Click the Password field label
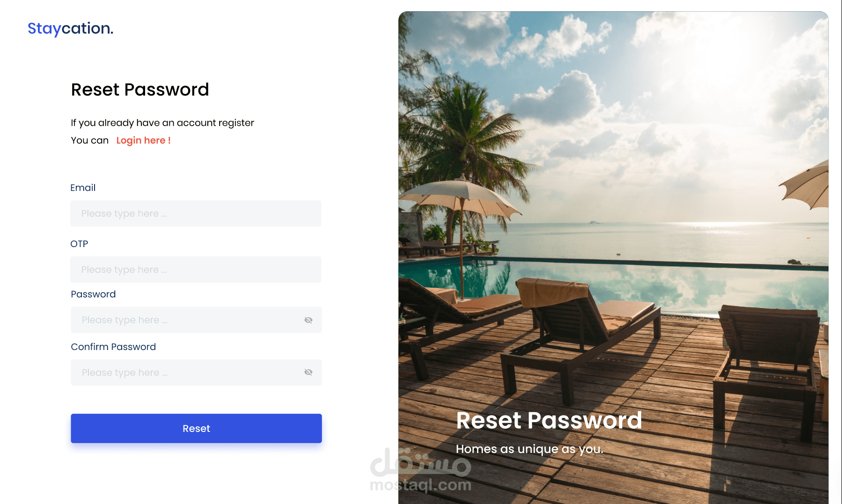This screenshot has width=842, height=504. pyautogui.click(x=93, y=294)
